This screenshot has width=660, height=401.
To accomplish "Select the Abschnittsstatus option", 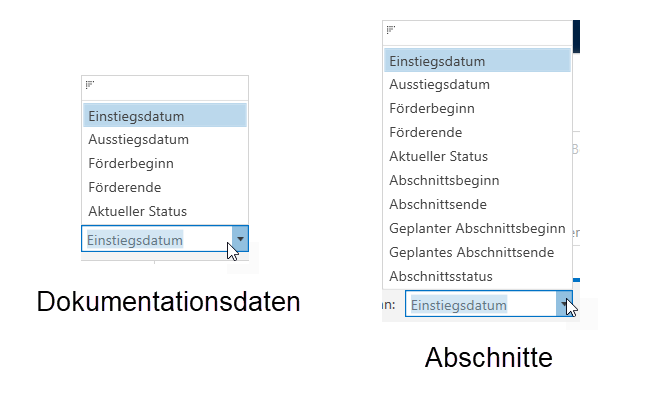I will [441, 276].
